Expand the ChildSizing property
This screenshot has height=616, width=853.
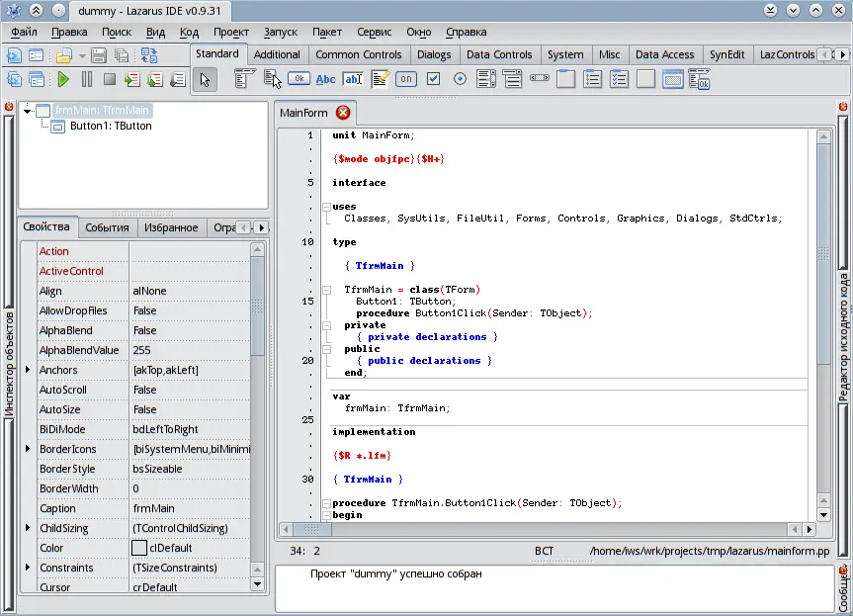(x=28, y=527)
